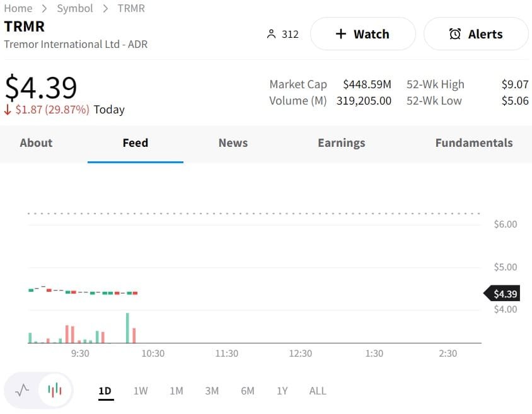Viewport: 532px width, 414px height.
Task: View the Fundamentals tab
Action: pos(474,143)
